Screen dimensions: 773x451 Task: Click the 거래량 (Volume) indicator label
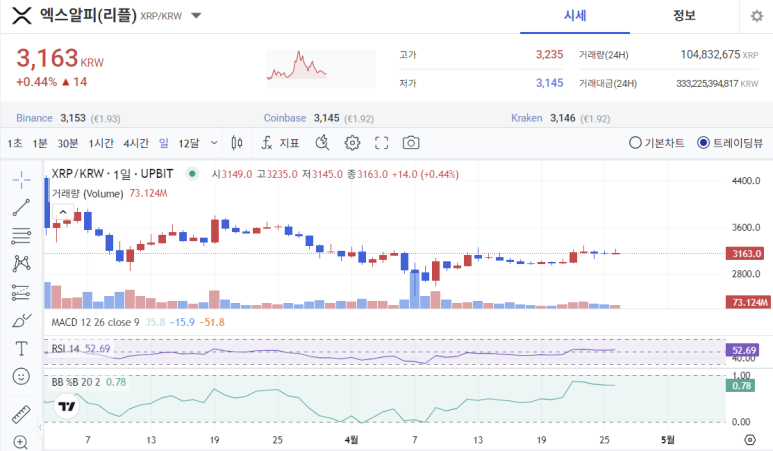[87, 193]
